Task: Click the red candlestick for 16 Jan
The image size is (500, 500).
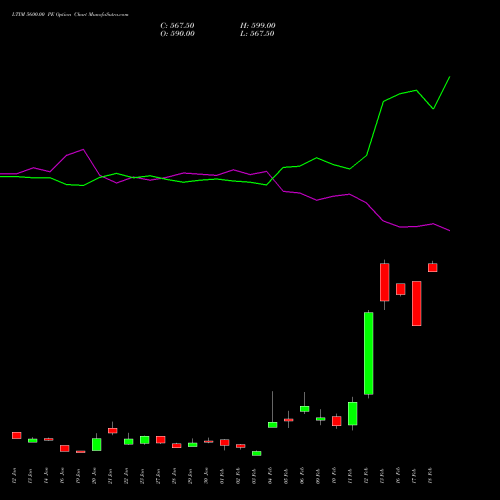Action: click(65, 448)
